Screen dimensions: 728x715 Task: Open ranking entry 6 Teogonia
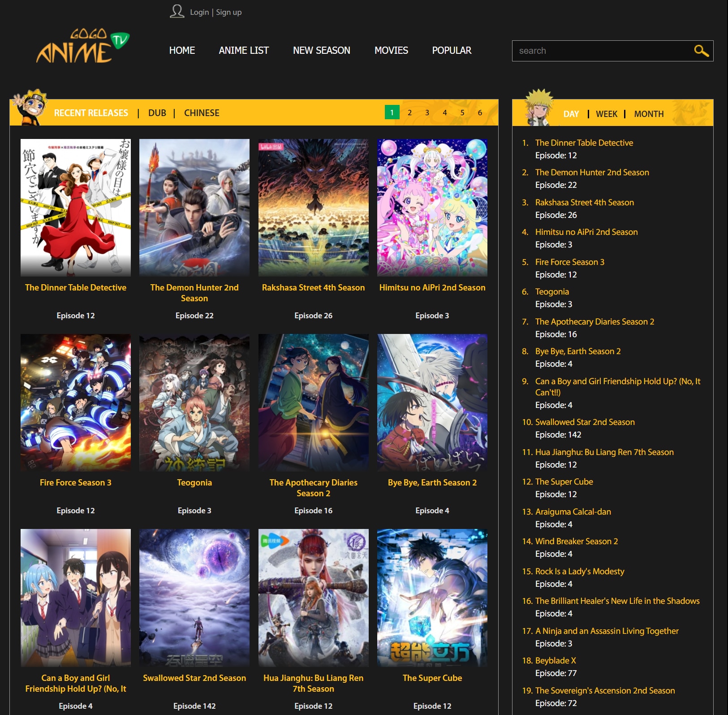[552, 291]
